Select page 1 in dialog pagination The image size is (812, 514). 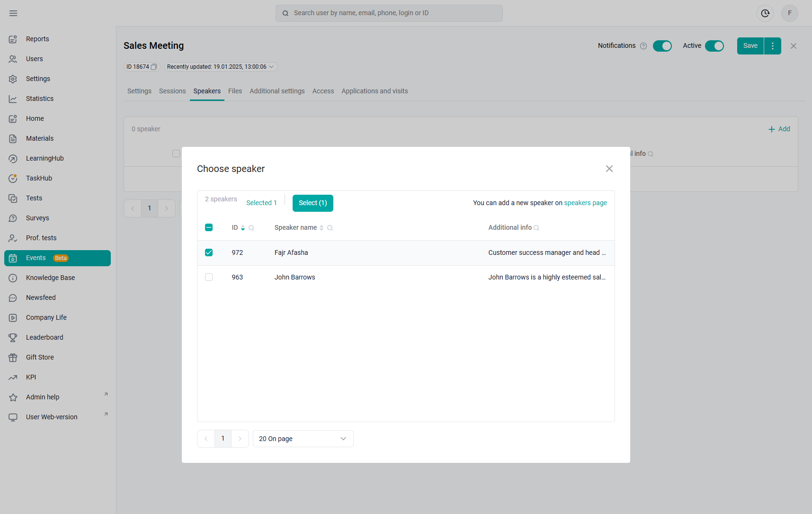(x=223, y=439)
